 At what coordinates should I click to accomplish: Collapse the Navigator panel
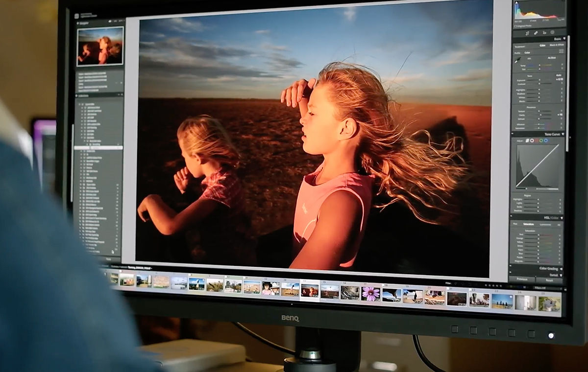point(78,23)
